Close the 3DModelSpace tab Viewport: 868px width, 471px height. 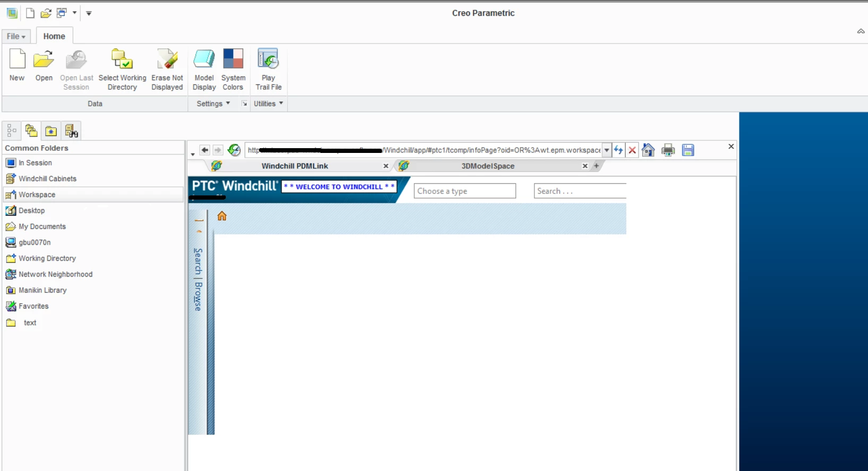[585, 166]
